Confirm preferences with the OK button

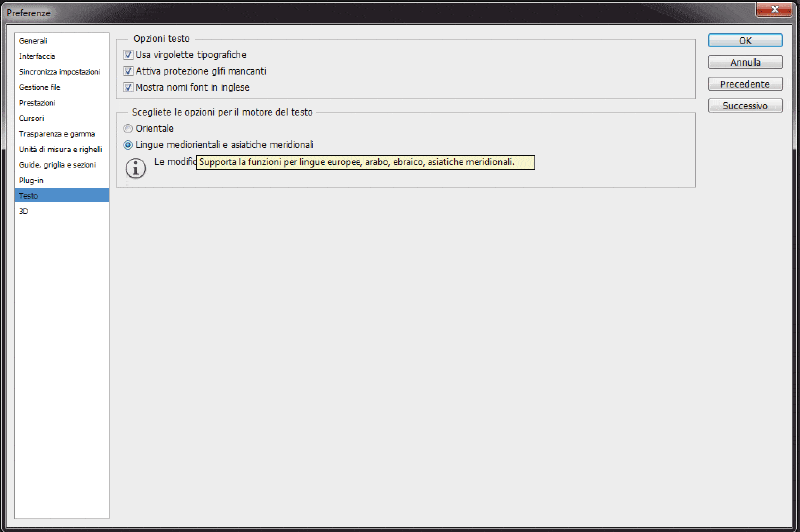pos(745,41)
